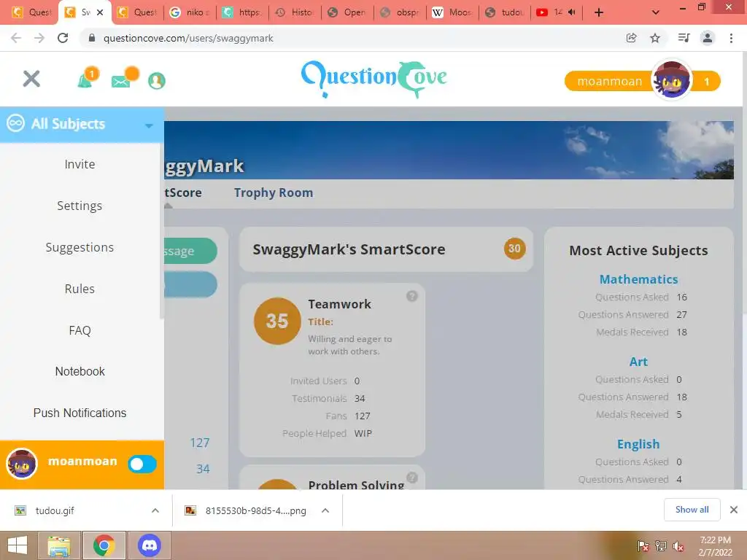Switch to the niko Google search tab
The image size is (747, 560).
point(190,12)
